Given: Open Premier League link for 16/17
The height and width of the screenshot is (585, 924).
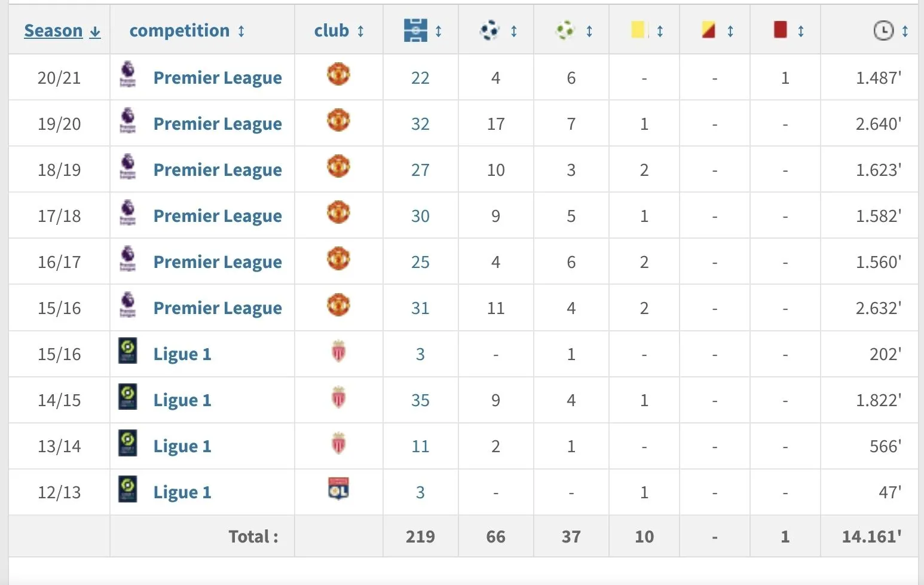Looking at the screenshot, I should click(218, 262).
